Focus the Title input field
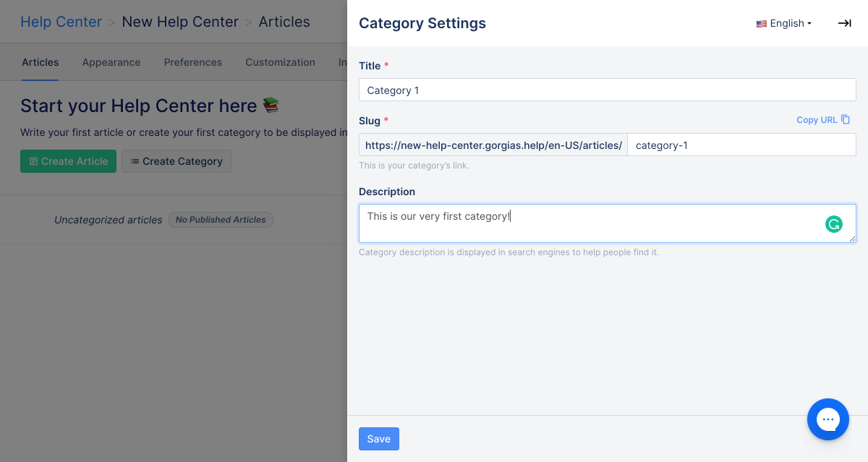868x462 pixels. pyautogui.click(x=608, y=90)
